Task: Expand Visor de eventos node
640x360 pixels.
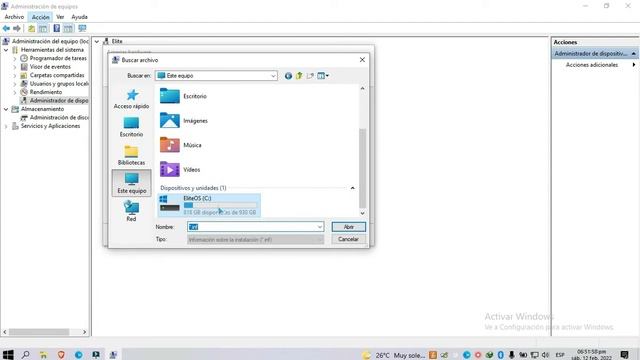Action: click(x=15, y=67)
